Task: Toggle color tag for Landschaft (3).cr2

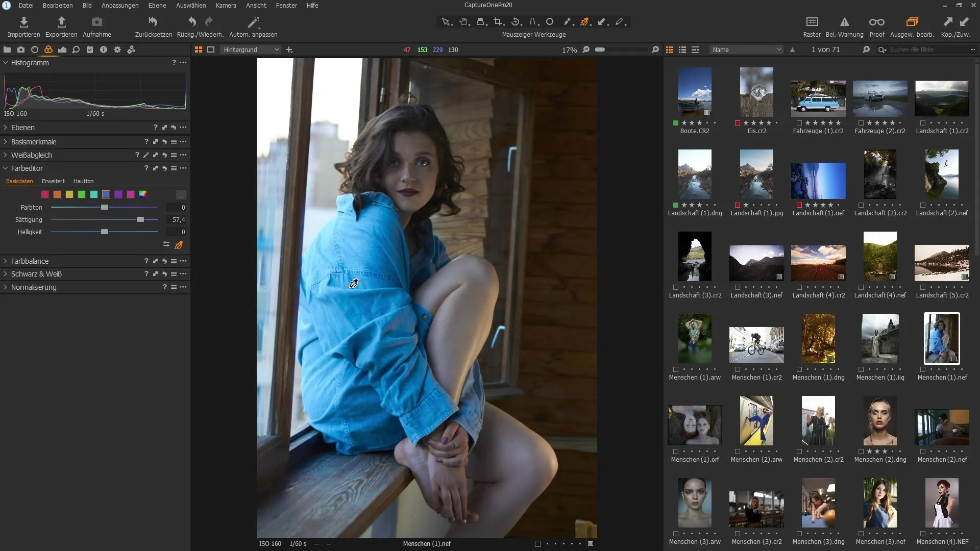Action: coord(676,287)
